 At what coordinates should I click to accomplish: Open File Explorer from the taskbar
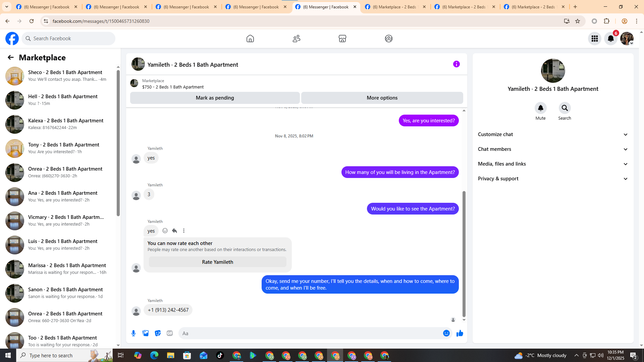click(x=171, y=355)
